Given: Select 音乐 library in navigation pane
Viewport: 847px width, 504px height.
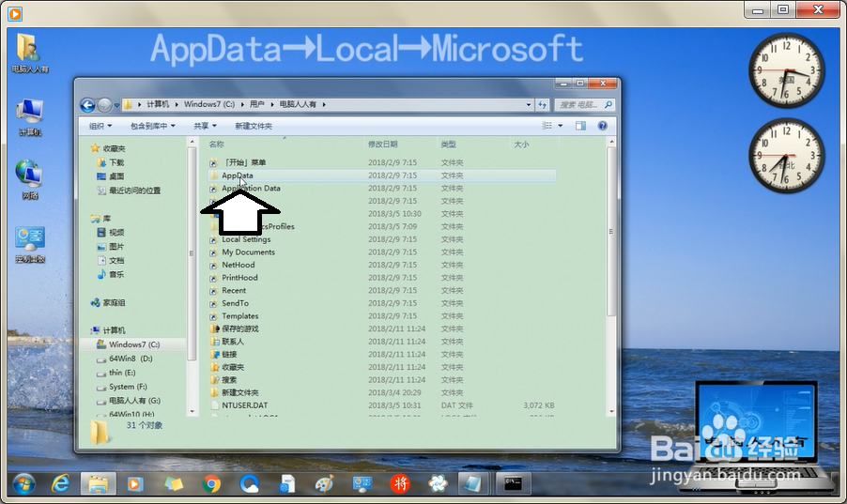Looking at the screenshot, I should [x=116, y=275].
